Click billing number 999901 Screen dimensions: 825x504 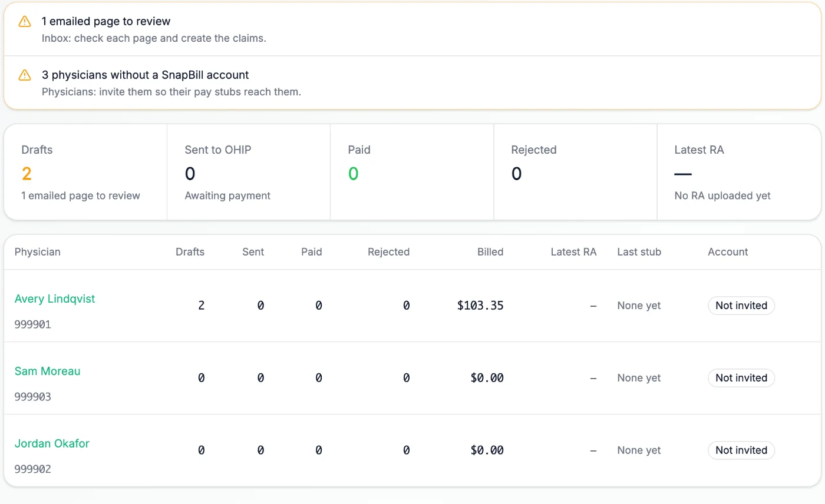33,324
